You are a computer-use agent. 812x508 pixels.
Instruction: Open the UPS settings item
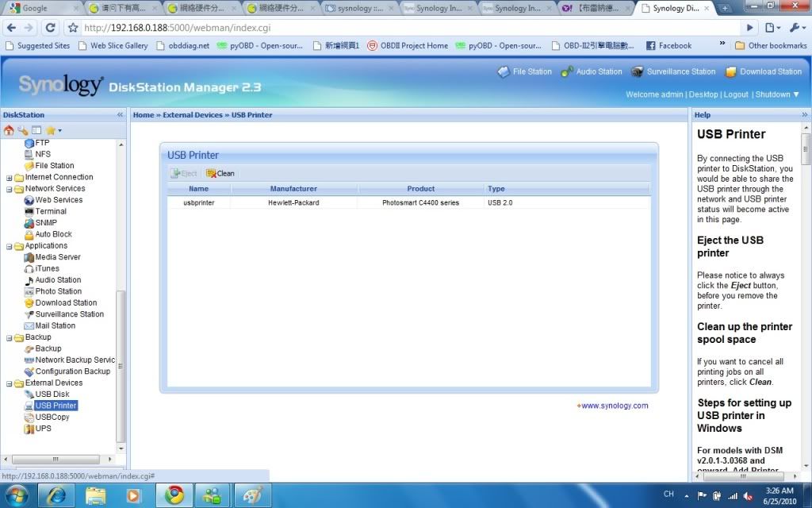(43, 429)
